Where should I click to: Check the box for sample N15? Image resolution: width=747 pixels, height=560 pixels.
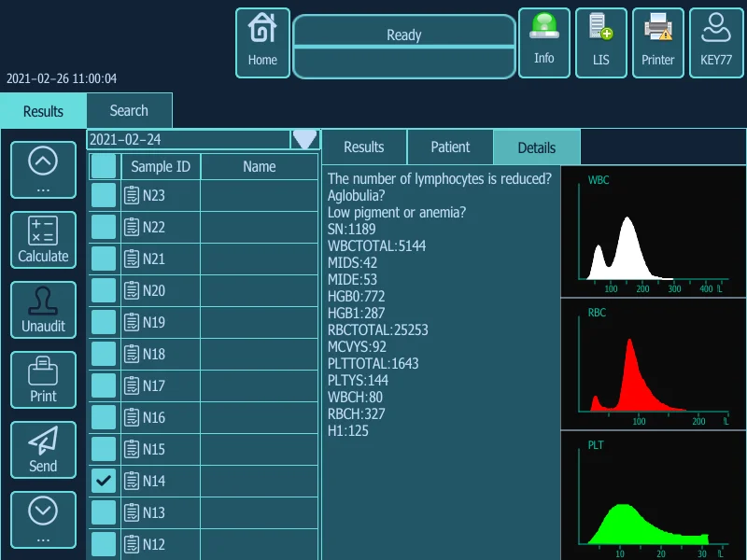(x=104, y=449)
